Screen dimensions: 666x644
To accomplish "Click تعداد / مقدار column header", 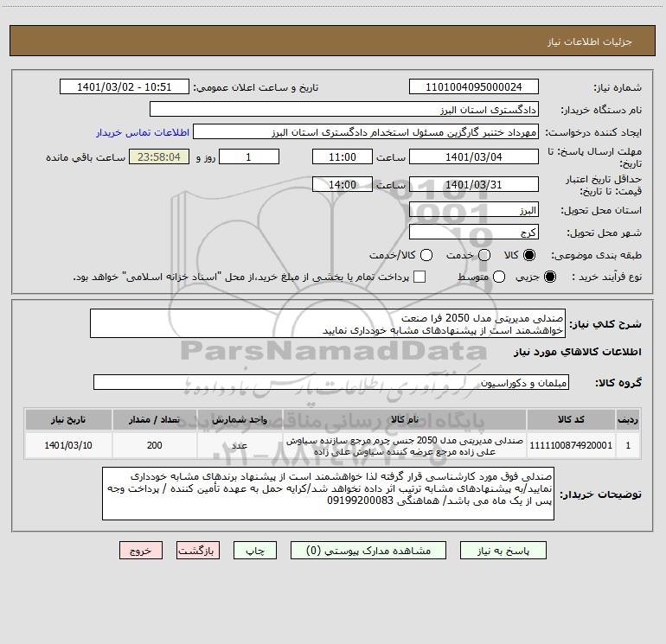I will pyautogui.click(x=155, y=420).
